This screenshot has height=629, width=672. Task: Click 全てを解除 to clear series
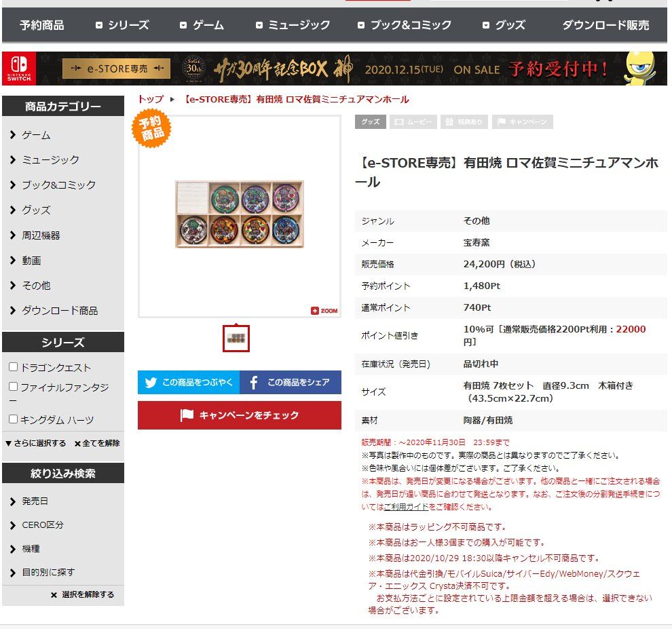(x=97, y=443)
